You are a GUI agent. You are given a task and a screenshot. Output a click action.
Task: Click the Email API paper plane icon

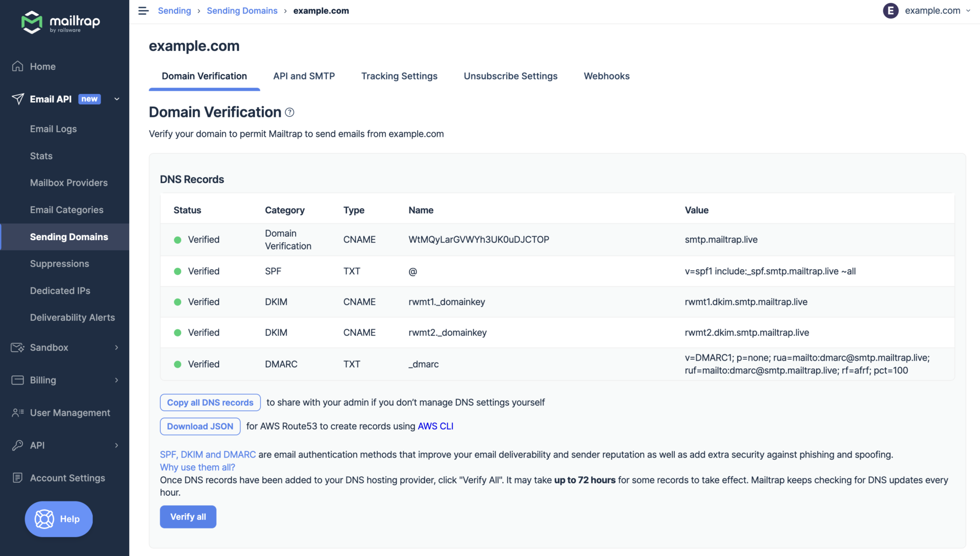[17, 99]
